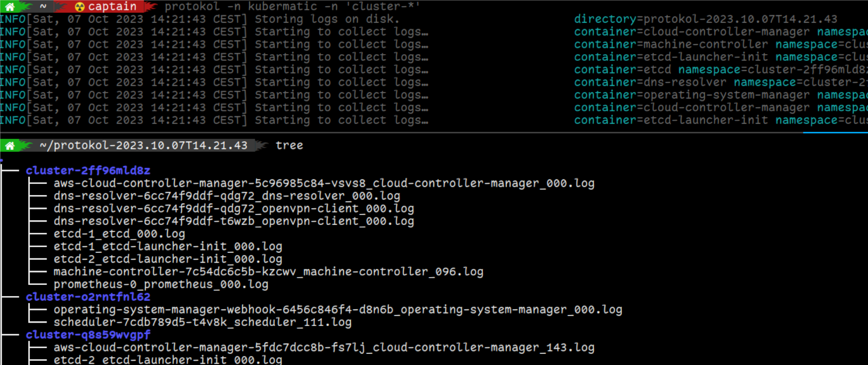Screen dimensions: 868x365
Task: Click etcd-1_etcd_000.log file entry
Action: 119,234
